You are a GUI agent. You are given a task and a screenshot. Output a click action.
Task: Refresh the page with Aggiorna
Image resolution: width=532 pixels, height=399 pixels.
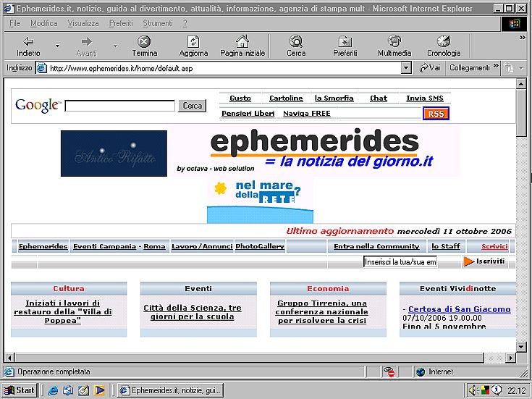(x=193, y=46)
